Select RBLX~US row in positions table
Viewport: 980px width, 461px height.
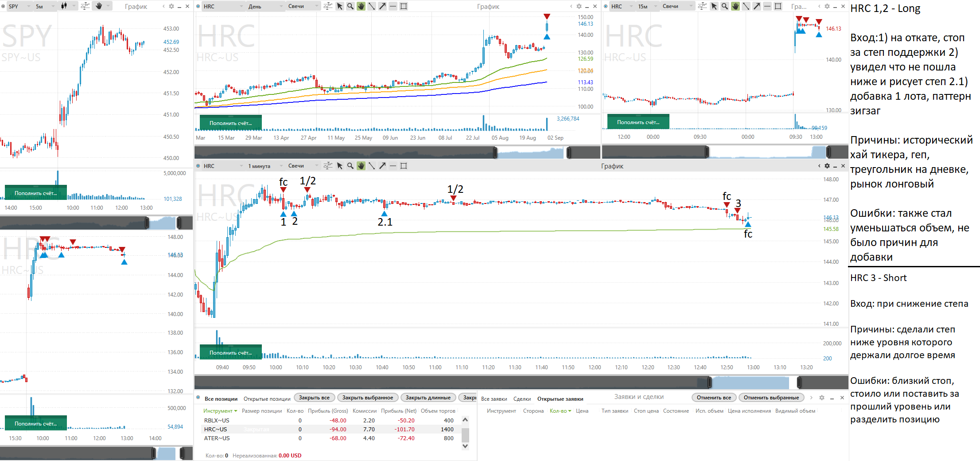(331, 420)
